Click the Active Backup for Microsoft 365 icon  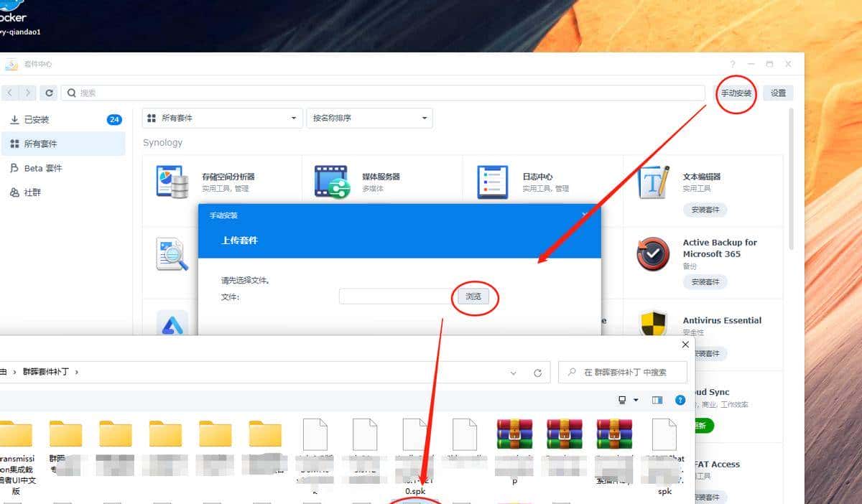pyautogui.click(x=652, y=253)
